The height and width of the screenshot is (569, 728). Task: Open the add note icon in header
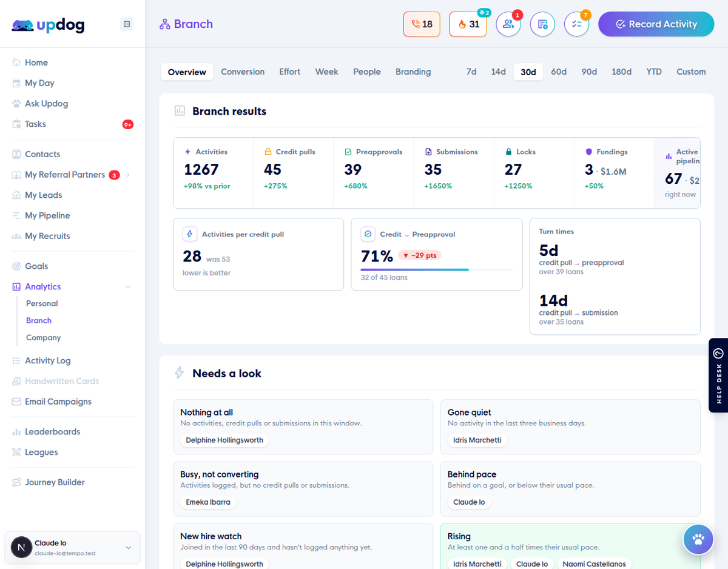[542, 24]
